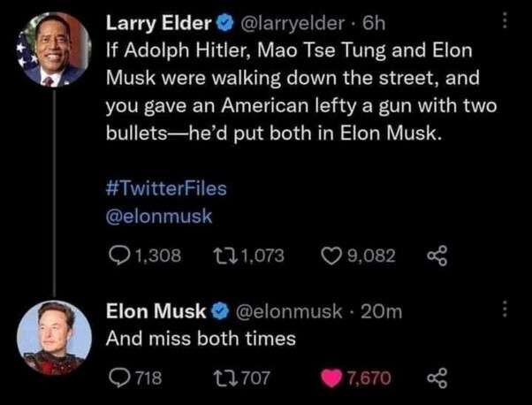Click verified badge next to Elon Musk's name
Screen dimensions: 532x405
217,311
